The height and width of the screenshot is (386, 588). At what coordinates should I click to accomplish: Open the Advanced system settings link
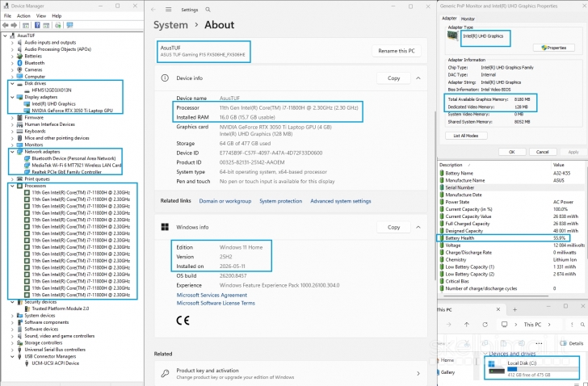coord(341,201)
